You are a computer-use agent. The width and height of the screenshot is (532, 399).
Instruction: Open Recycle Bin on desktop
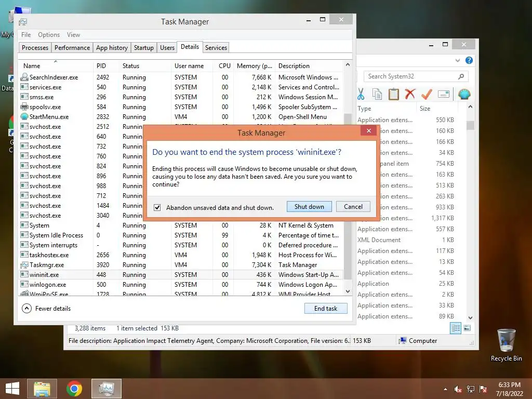506,345
